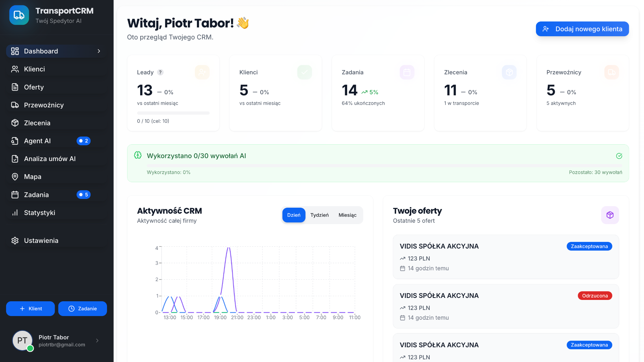
Task: Click the Dashboard grid icon
Action: (x=15, y=51)
